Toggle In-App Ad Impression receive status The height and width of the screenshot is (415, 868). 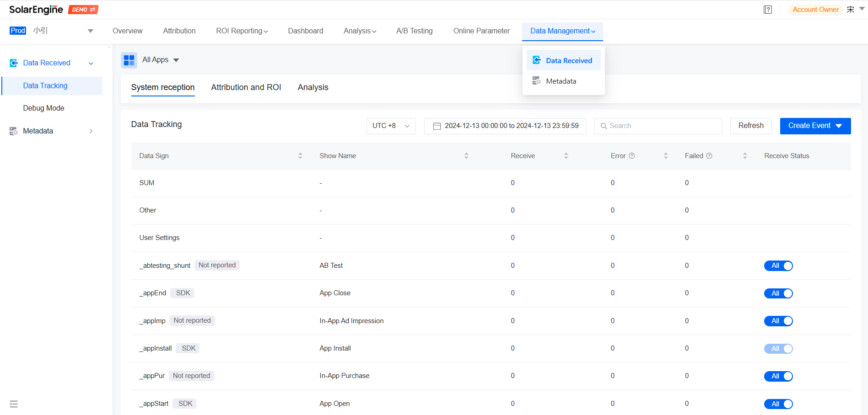778,321
